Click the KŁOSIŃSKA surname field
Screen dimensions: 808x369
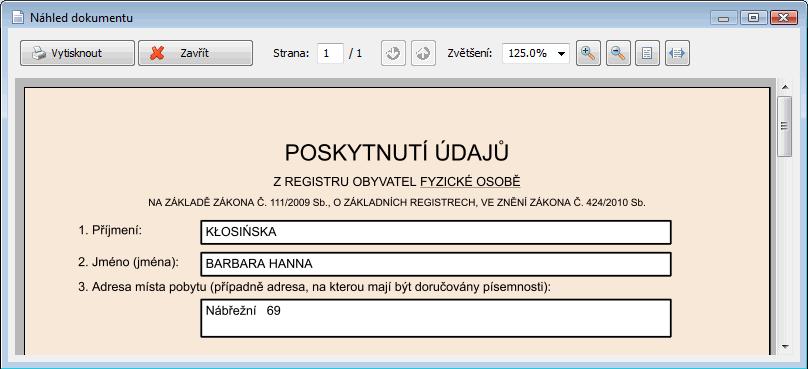[436, 232]
